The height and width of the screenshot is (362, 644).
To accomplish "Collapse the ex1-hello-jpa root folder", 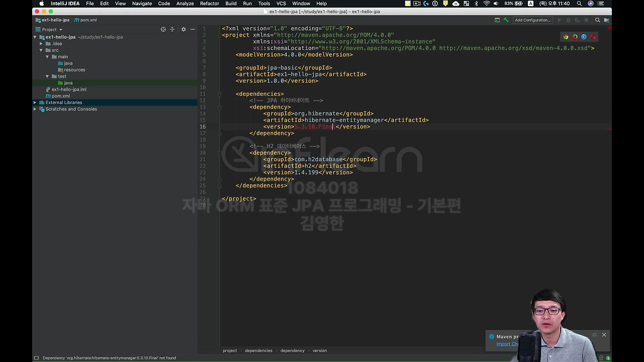I will [35, 37].
